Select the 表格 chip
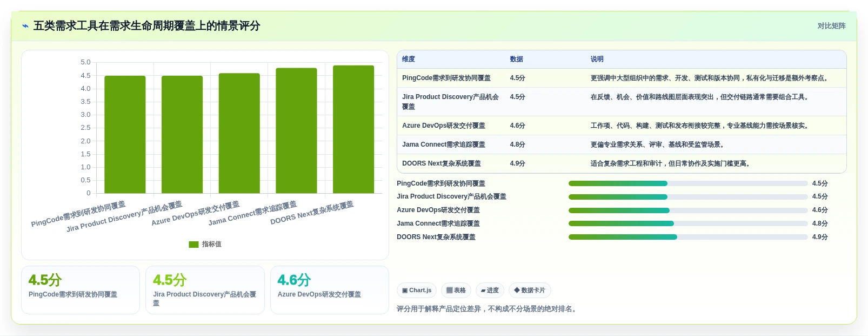 click(x=456, y=291)
